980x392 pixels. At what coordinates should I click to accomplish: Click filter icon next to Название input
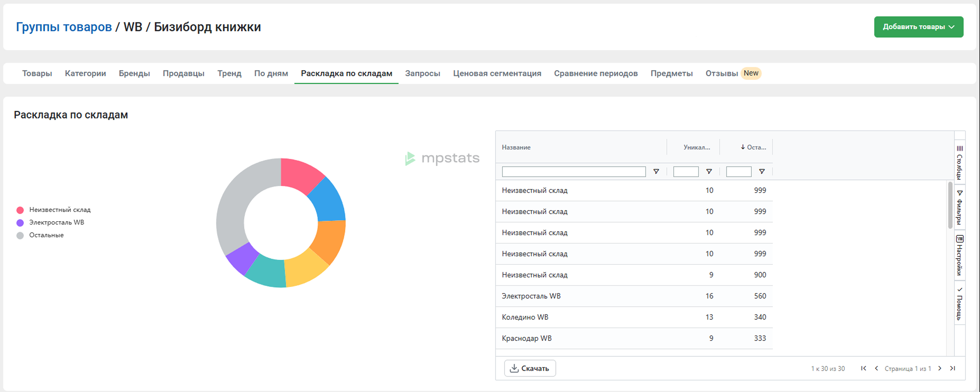pyautogui.click(x=656, y=171)
